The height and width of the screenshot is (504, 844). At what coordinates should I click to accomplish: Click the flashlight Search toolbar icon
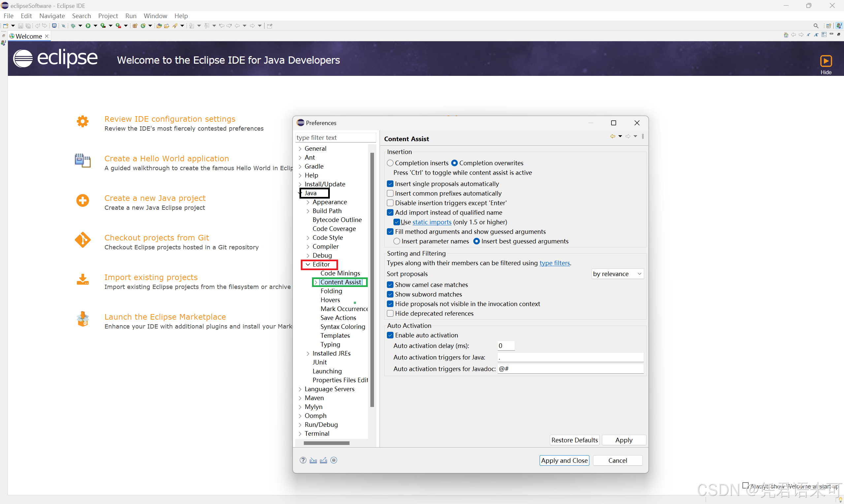[x=175, y=26]
